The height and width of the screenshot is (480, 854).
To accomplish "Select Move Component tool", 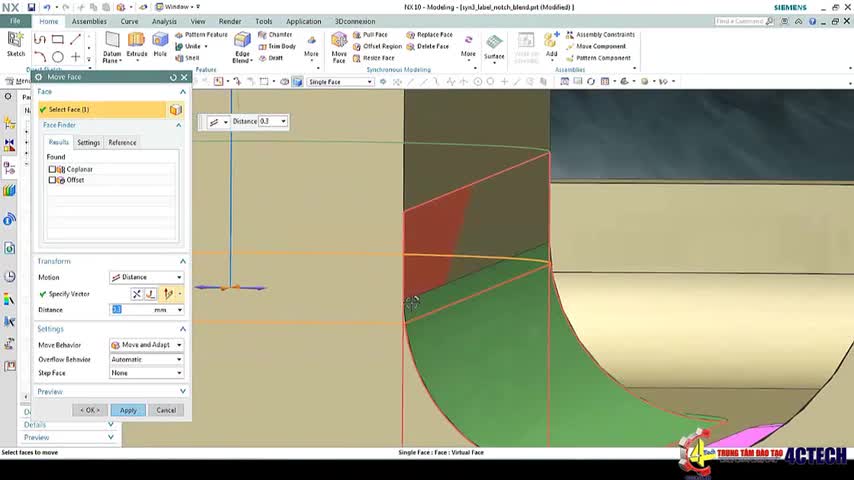I will click(x=595, y=46).
